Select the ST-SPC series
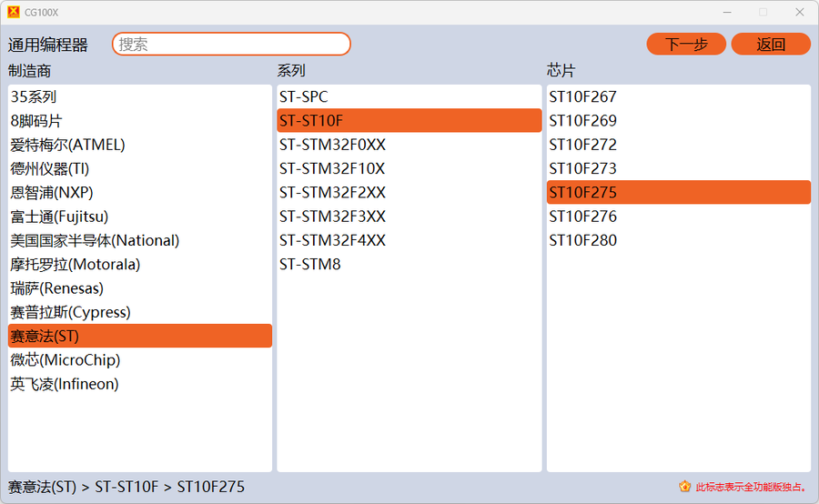Screen dimensions: 819x504 304,96
